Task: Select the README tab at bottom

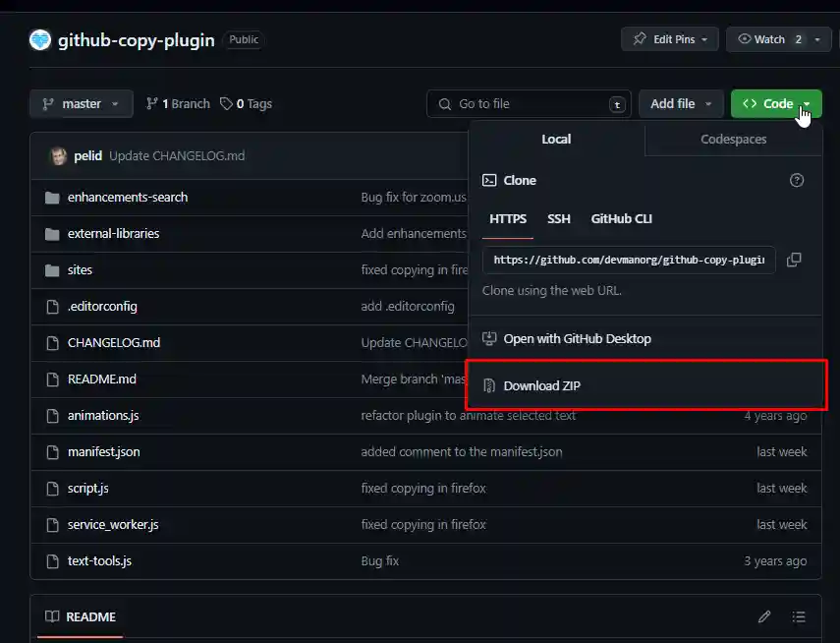Action: coord(81,616)
